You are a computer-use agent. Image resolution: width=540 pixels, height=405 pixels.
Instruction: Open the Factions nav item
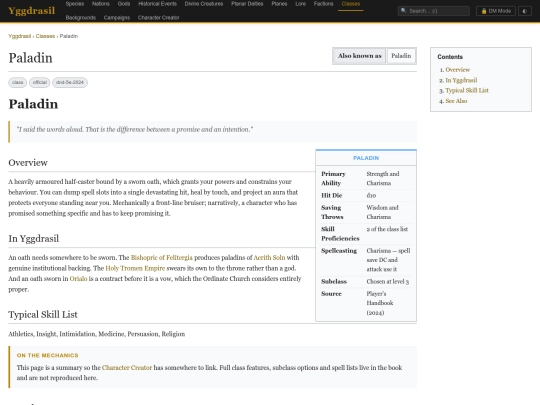click(323, 4)
